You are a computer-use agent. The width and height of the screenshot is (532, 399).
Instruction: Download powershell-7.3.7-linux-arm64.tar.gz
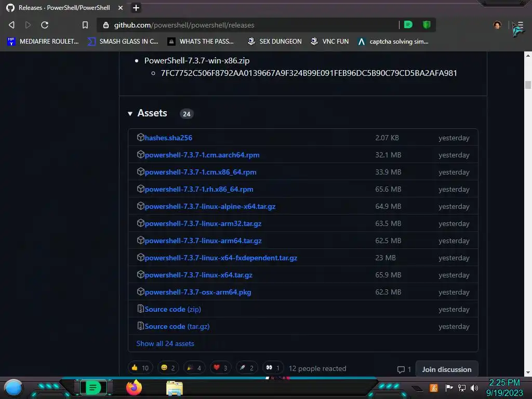[x=203, y=241]
